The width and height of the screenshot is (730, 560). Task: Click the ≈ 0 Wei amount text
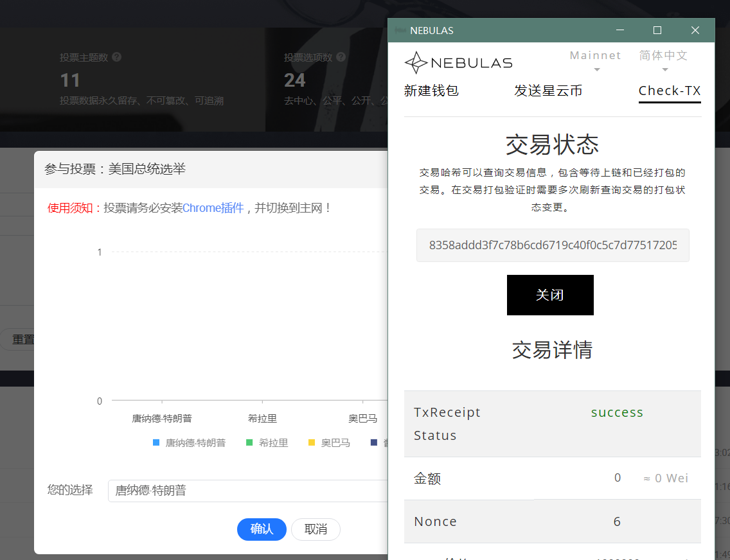pos(666,478)
